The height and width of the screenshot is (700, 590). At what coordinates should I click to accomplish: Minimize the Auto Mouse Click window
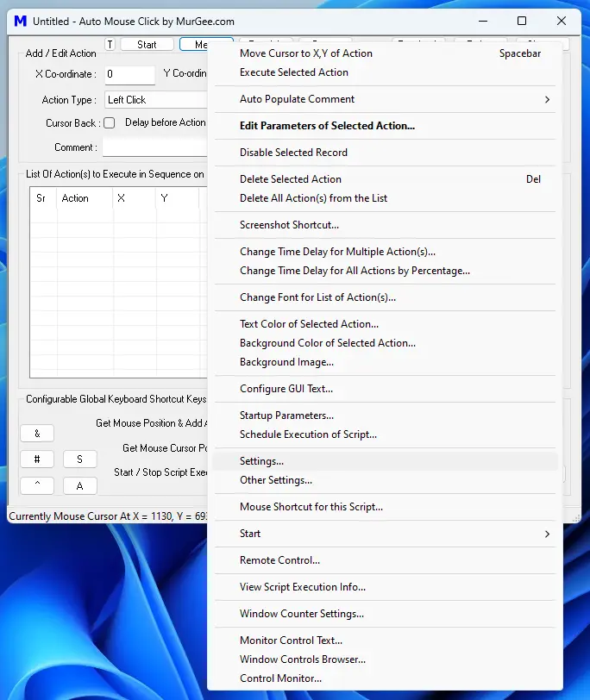coord(483,21)
